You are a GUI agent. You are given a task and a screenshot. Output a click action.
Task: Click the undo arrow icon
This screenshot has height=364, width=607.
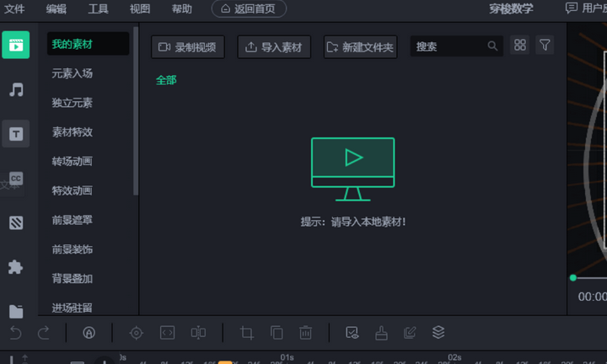(x=16, y=333)
